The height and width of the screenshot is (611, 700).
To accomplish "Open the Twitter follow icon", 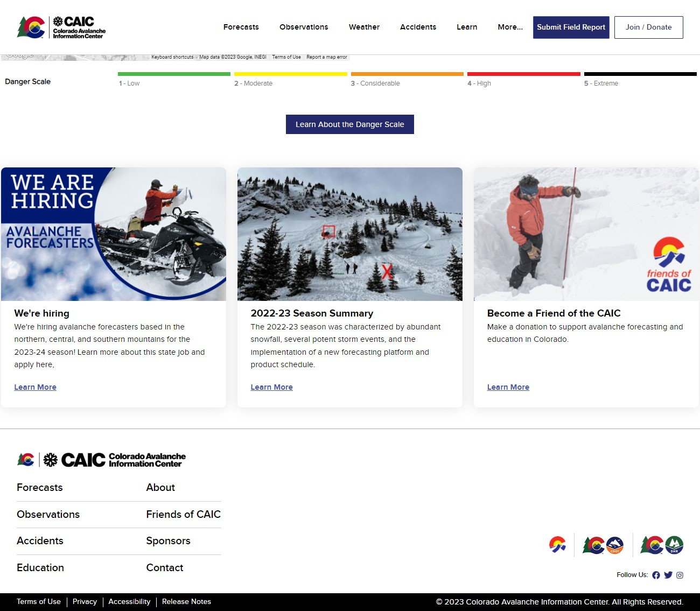I will [668, 575].
